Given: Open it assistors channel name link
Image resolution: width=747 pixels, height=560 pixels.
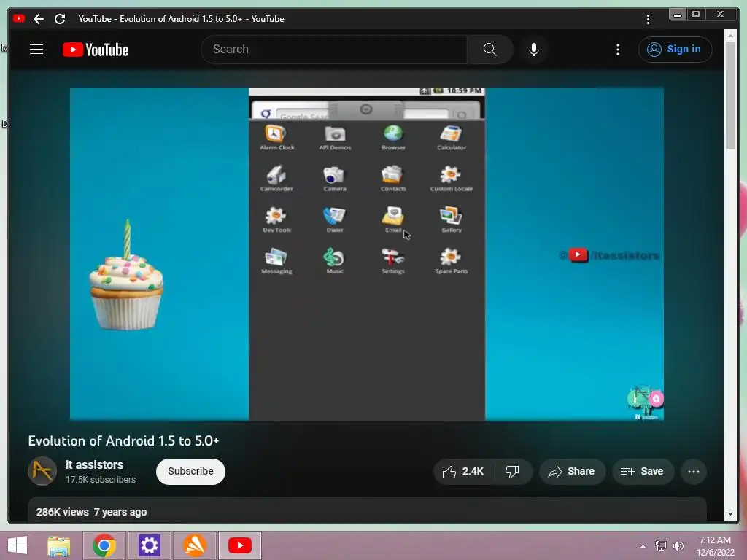Looking at the screenshot, I should coord(94,464).
